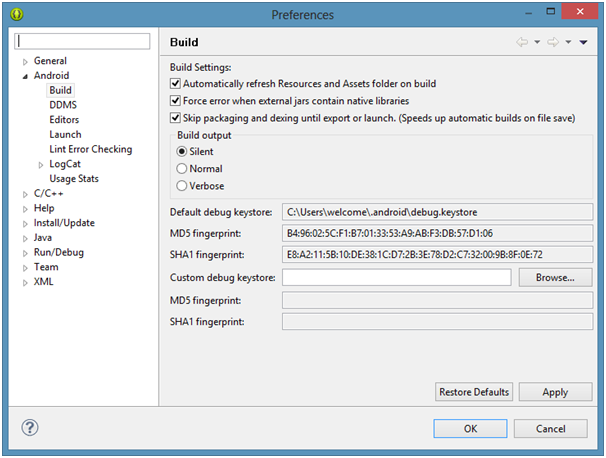The height and width of the screenshot is (458, 606).
Task: Select the Team category label
Action: (x=46, y=267)
